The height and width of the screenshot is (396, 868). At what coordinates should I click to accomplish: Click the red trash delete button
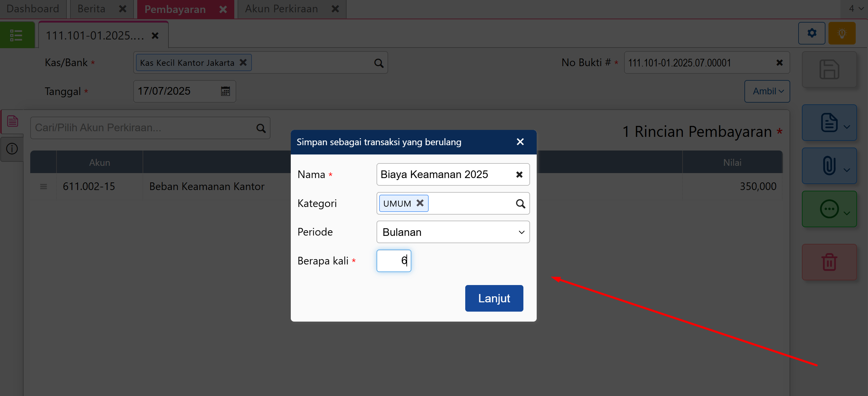(828, 262)
